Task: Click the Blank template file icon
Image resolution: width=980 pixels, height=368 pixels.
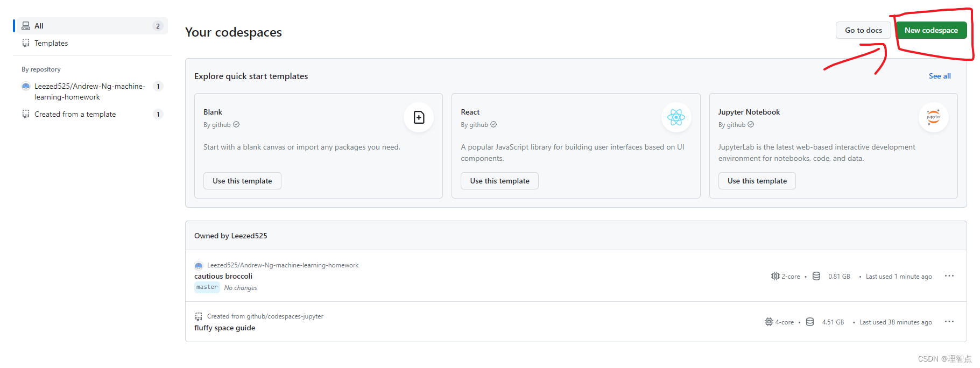Action: (x=419, y=117)
